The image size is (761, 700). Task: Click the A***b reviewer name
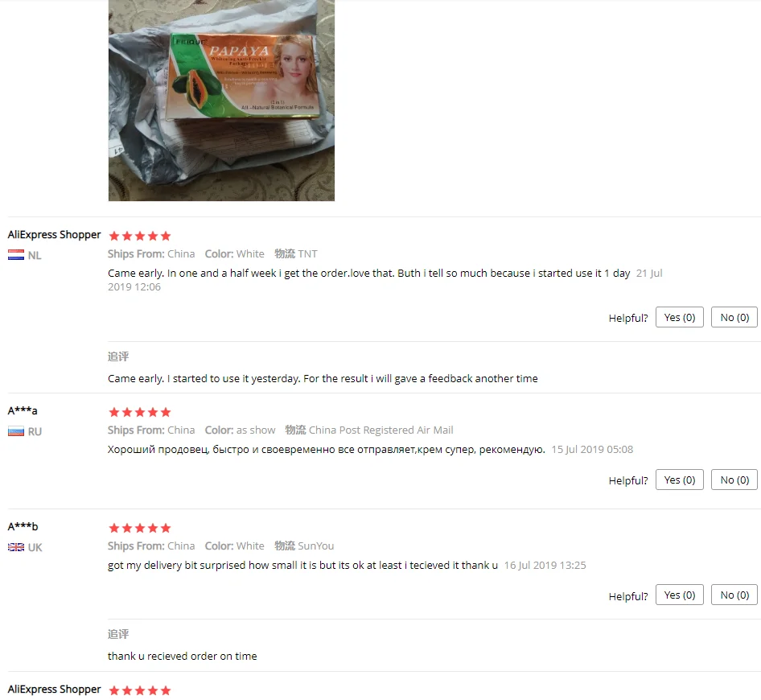[x=23, y=526]
